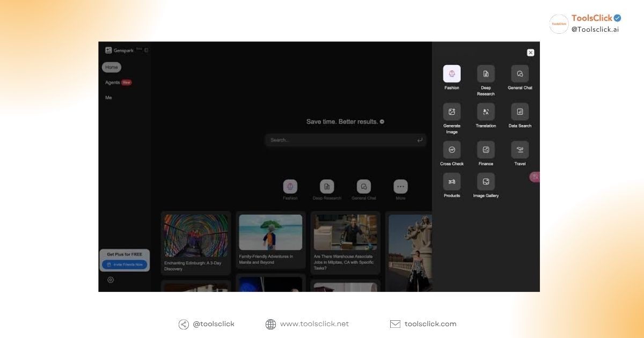The width and height of the screenshot is (644, 338).
Task: Focus the Search input field
Action: point(346,140)
